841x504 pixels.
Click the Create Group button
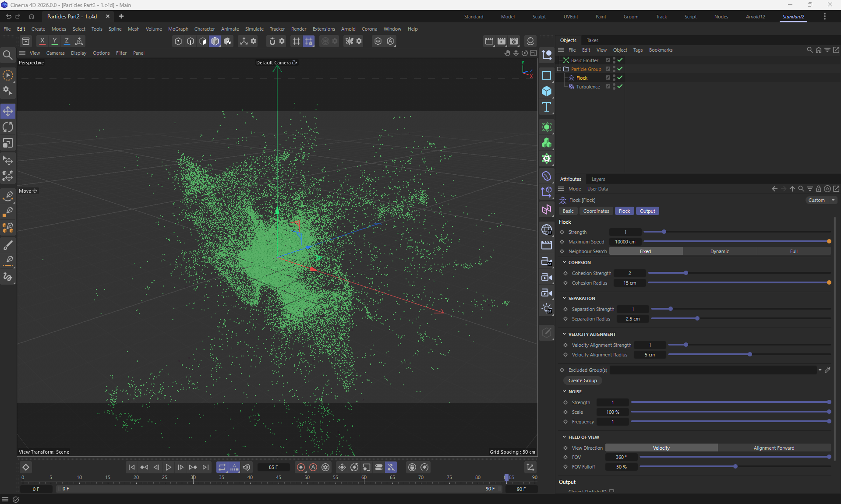[582, 381]
